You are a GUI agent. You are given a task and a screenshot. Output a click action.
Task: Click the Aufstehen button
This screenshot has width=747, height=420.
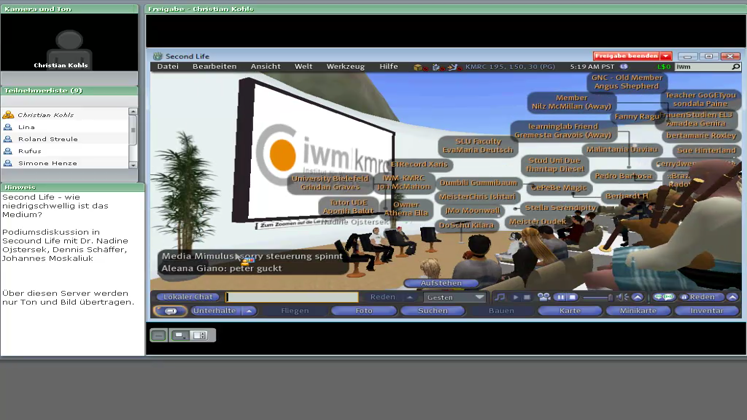pos(441,283)
